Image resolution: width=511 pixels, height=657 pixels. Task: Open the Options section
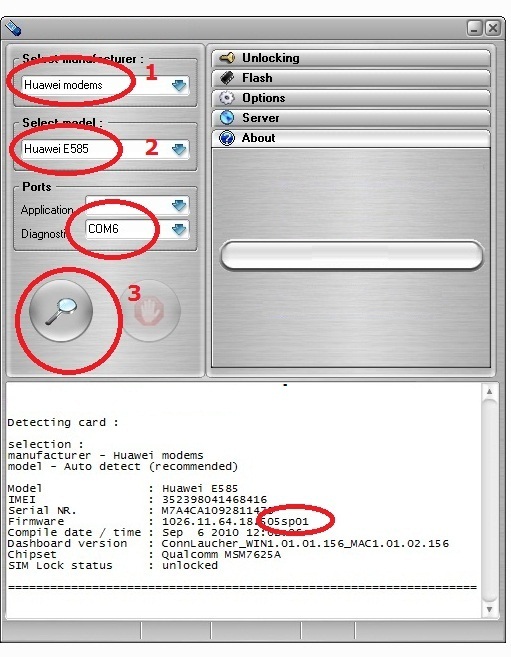[351, 98]
